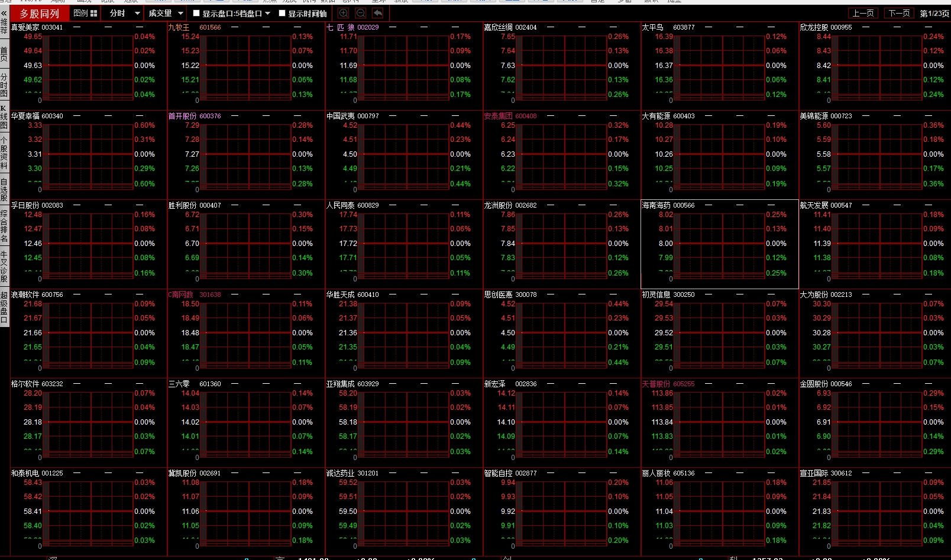This screenshot has height=560, width=951.
Task: Click the back arrow toolbar icon
Action: (378, 13)
